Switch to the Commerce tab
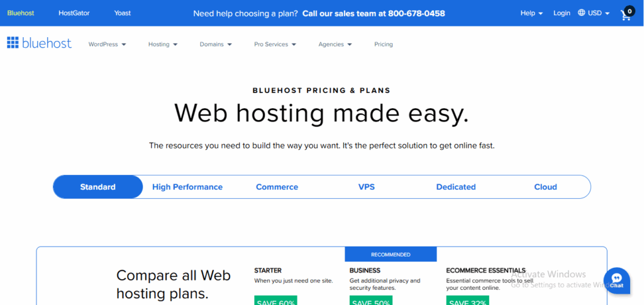Screen dimensions: 644x305 click(277, 187)
